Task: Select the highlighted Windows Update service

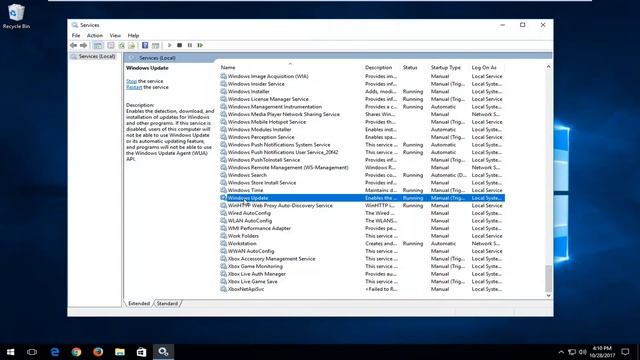Action: click(x=362, y=198)
